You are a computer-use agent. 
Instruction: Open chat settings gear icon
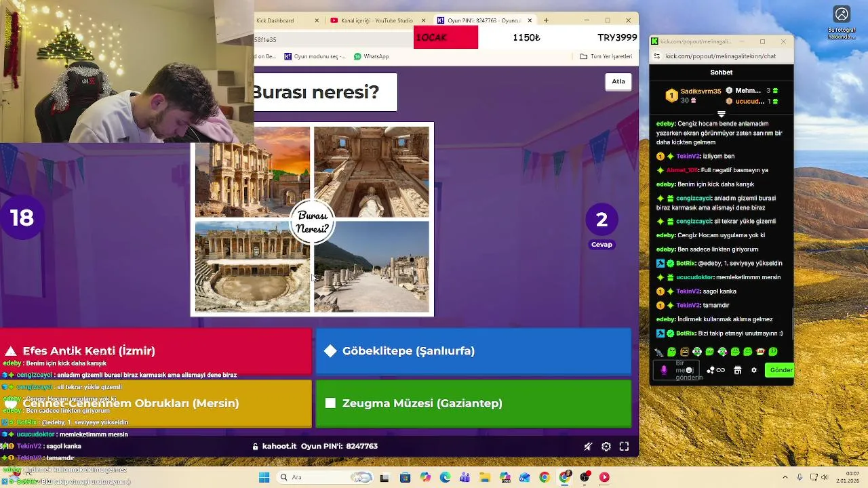tap(753, 370)
